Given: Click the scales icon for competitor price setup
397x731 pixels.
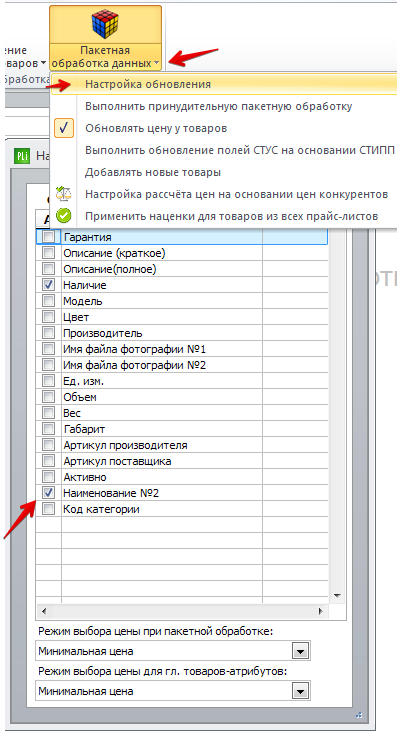Looking at the screenshot, I should click(x=63, y=193).
